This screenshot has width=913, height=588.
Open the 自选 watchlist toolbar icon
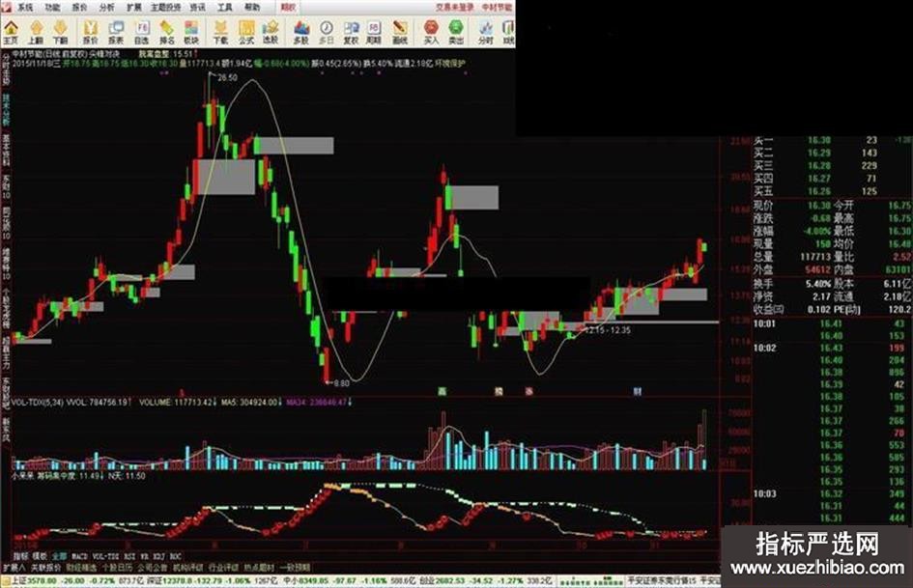[x=141, y=32]
